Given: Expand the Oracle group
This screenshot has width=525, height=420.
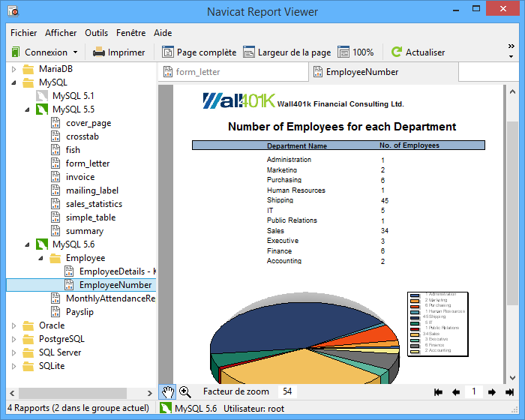Looking at the screenshot, I should tap(13, 325).
